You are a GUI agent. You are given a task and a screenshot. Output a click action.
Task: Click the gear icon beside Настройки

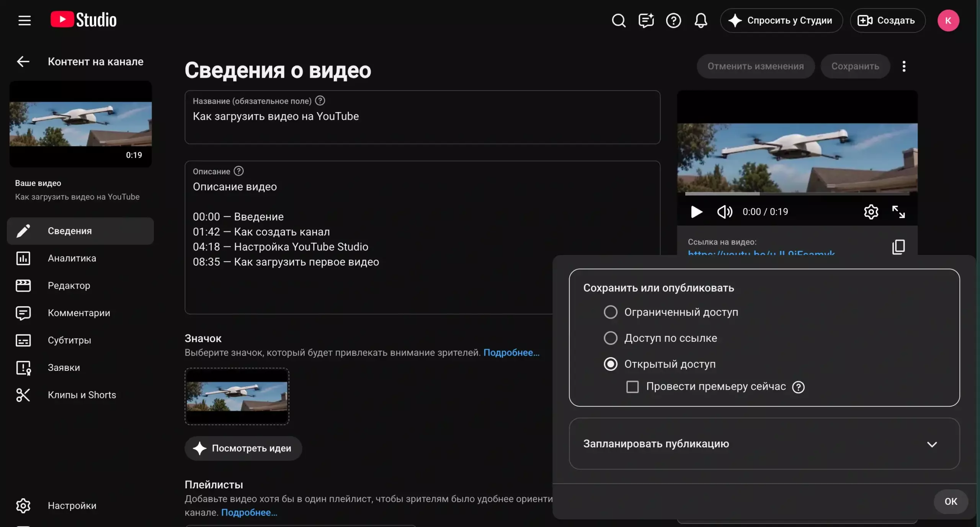click(x=23, y=506)
